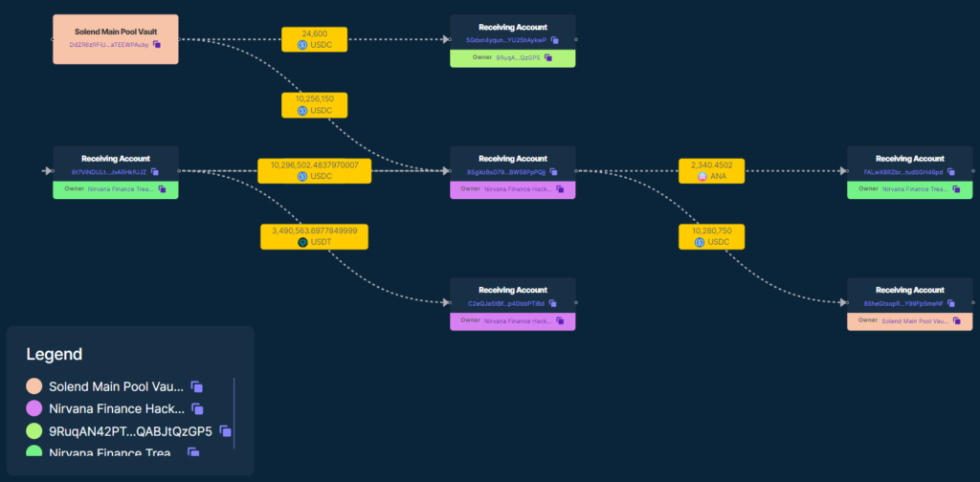Copy address 6t7ViNDULt...JvARHkfUJZ

[x=155, y=172]
